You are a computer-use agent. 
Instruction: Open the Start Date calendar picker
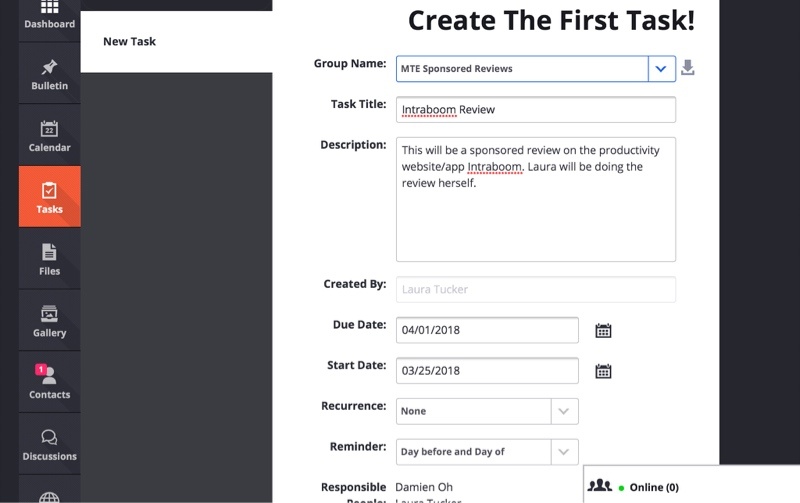pos(603,371)
